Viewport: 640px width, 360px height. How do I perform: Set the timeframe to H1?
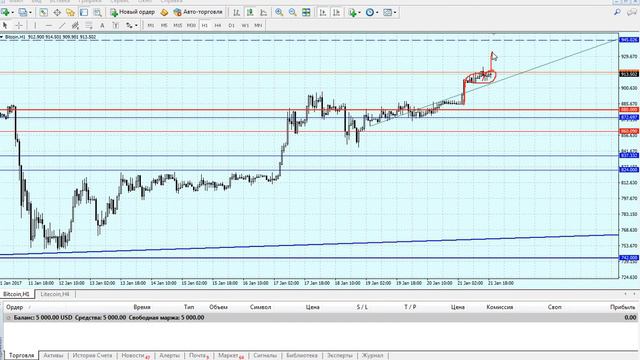pos(204,25)
